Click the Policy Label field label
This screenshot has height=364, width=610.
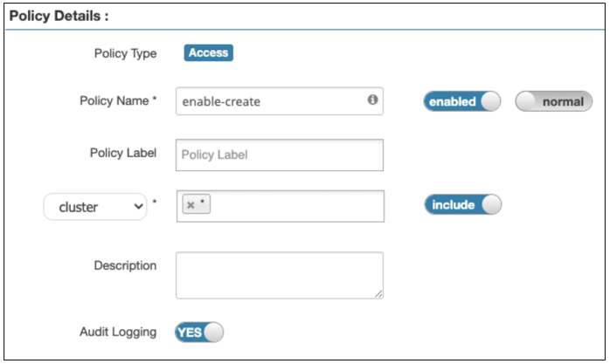122,153
